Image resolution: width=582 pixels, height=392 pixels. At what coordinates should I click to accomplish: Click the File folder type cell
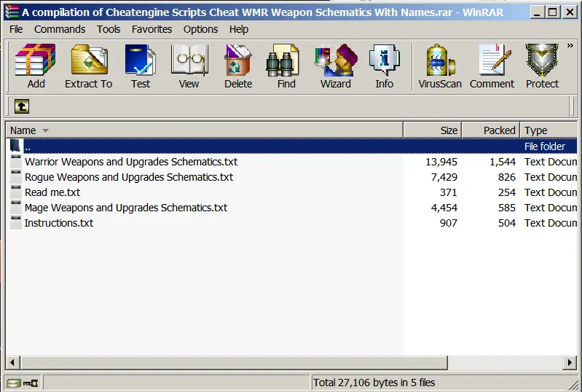pyautogui.click(x=545, y=146)
